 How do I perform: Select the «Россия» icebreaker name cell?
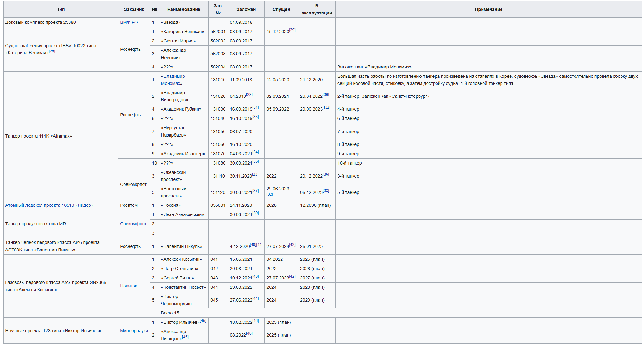pyautogui.click(x=184, y=205)
